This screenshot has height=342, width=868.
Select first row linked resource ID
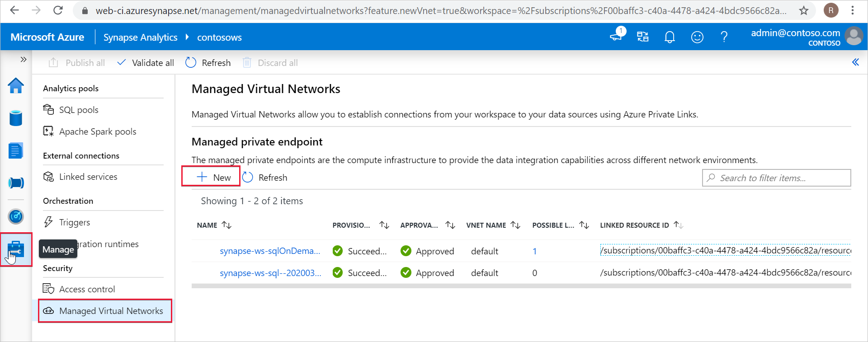pos(725,250)
